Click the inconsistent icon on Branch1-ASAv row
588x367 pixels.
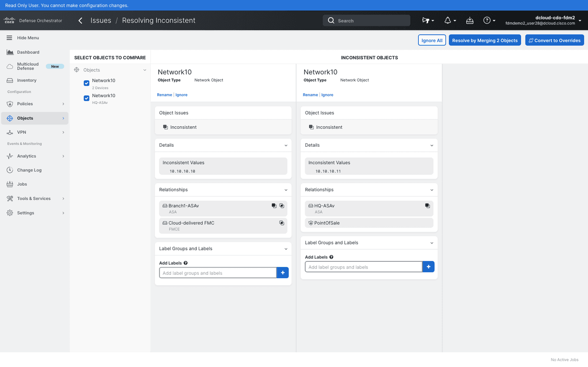[274, 206]
